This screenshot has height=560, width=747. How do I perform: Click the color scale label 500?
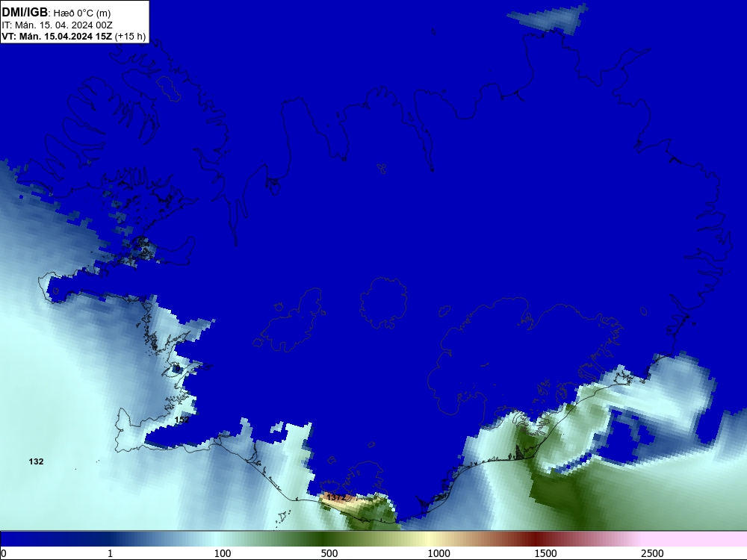click(x=329, y=553)
